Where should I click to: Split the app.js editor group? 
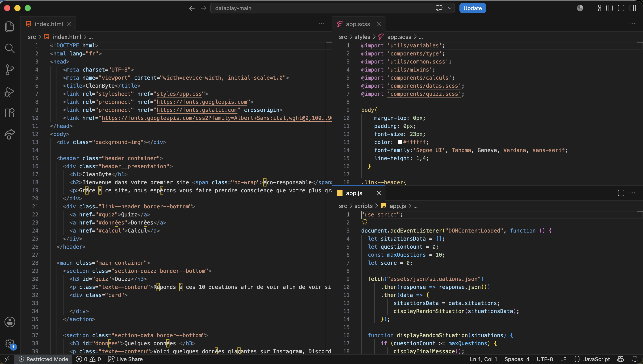tap(621, 193)
